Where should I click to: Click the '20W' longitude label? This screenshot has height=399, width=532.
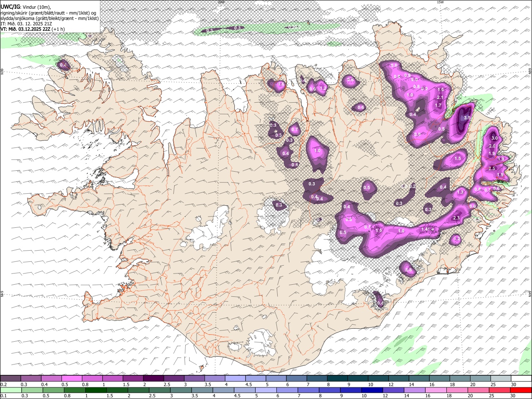point(221,2)
